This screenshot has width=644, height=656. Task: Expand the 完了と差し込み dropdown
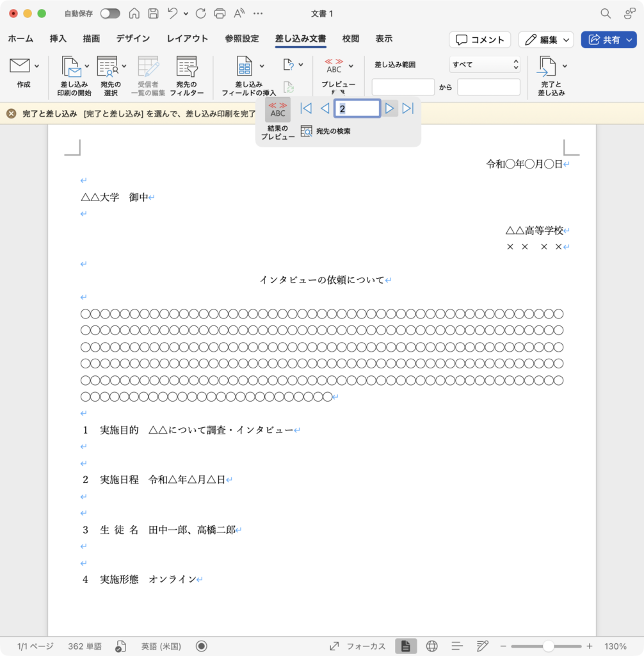565,65
